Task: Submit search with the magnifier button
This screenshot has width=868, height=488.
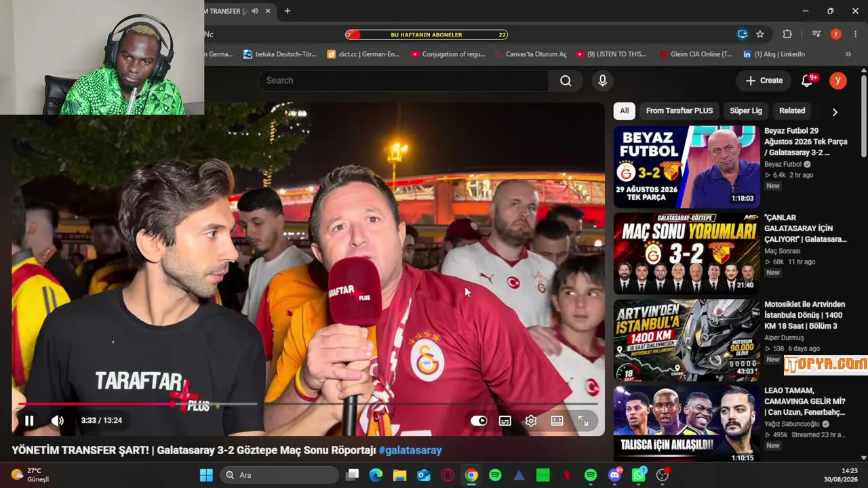Action: pos(566,81)
